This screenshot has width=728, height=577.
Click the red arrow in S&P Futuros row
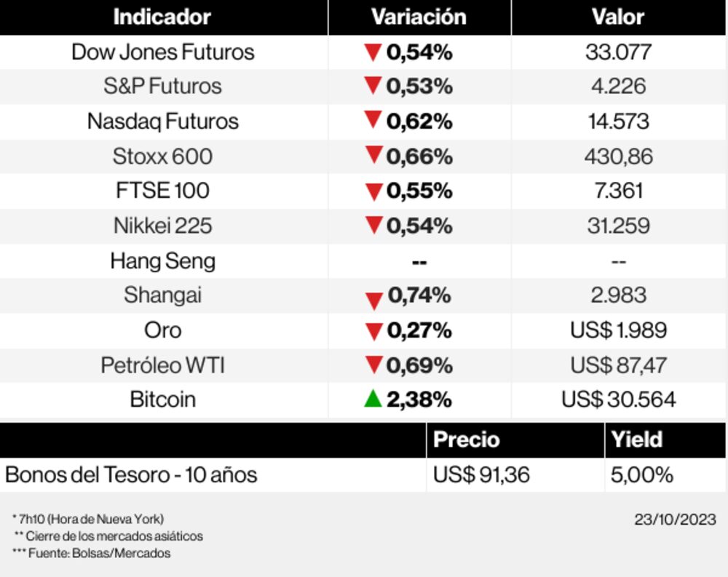(373, 86)
